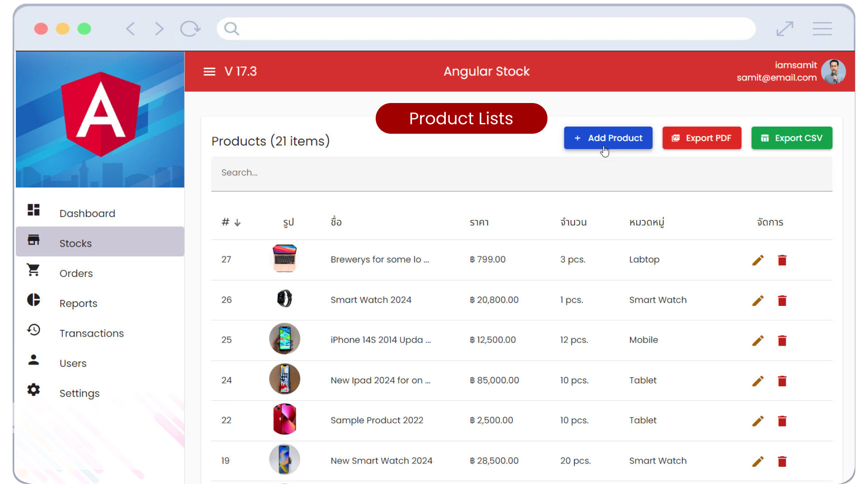868x488 pixels.
Task: Click the จำนวน column header
Action: coord(573,222)
